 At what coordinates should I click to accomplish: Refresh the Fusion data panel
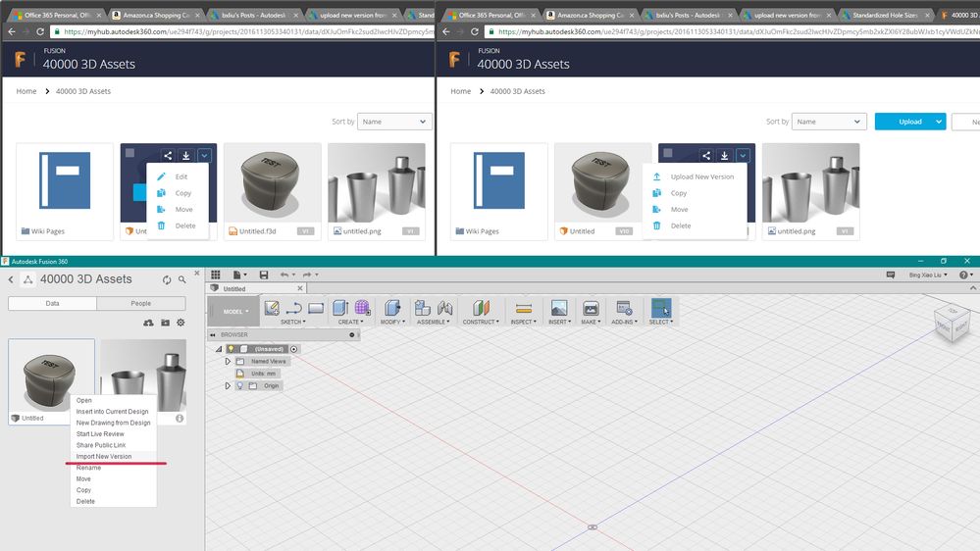tap(167, 279)
